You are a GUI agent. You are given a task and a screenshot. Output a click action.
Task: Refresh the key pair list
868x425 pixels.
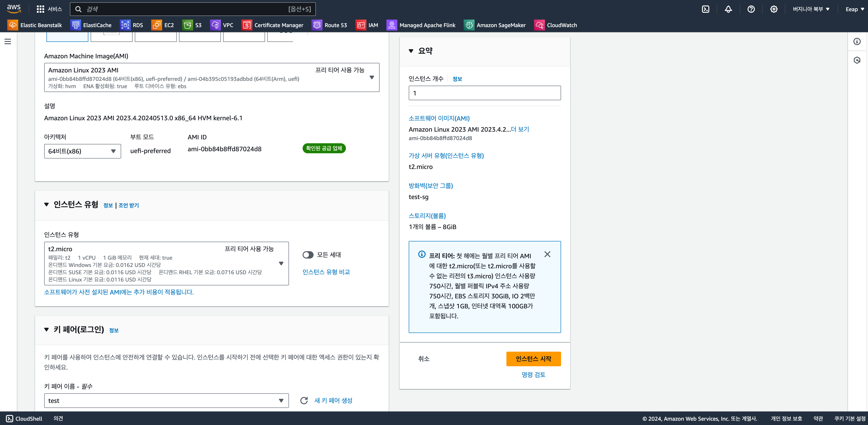click(304, 400)
